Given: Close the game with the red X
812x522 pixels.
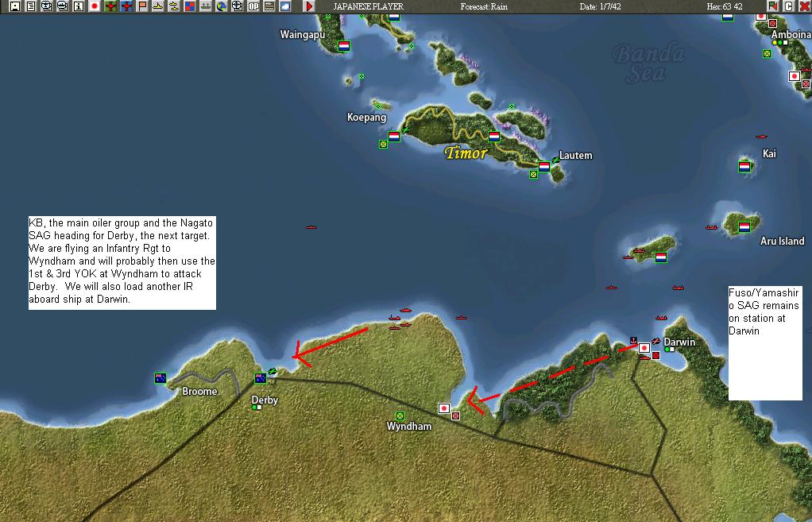Looking at the screenshot, I should click(x=804, y=6).
